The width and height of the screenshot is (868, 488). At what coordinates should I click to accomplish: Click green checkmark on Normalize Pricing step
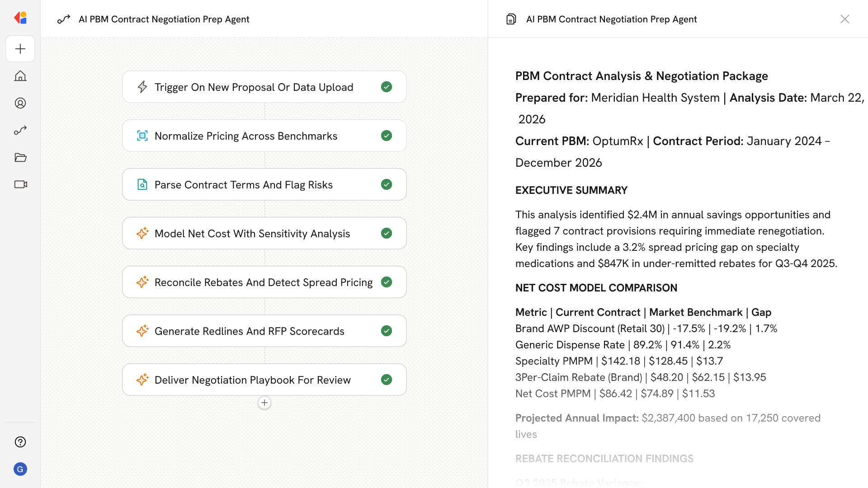387,136
